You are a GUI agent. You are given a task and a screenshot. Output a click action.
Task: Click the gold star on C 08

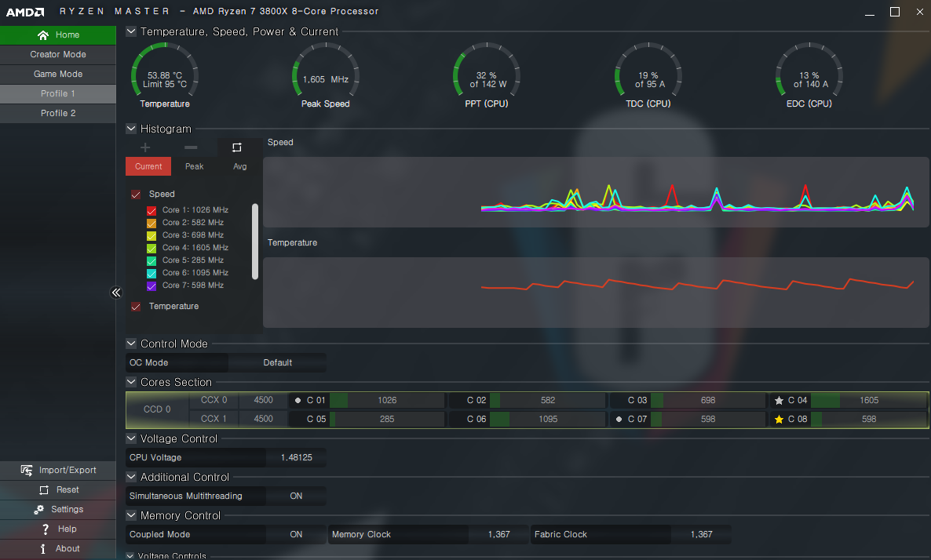point(779,420)
